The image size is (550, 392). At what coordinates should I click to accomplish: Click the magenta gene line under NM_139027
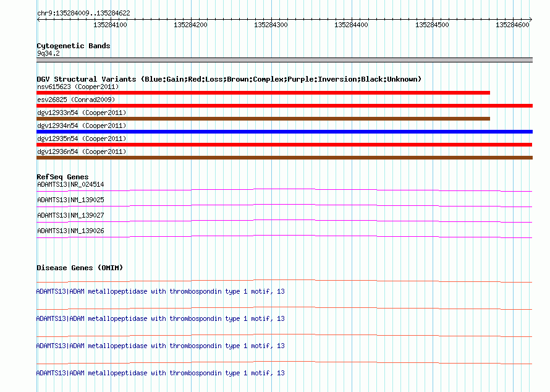point(284,221)
